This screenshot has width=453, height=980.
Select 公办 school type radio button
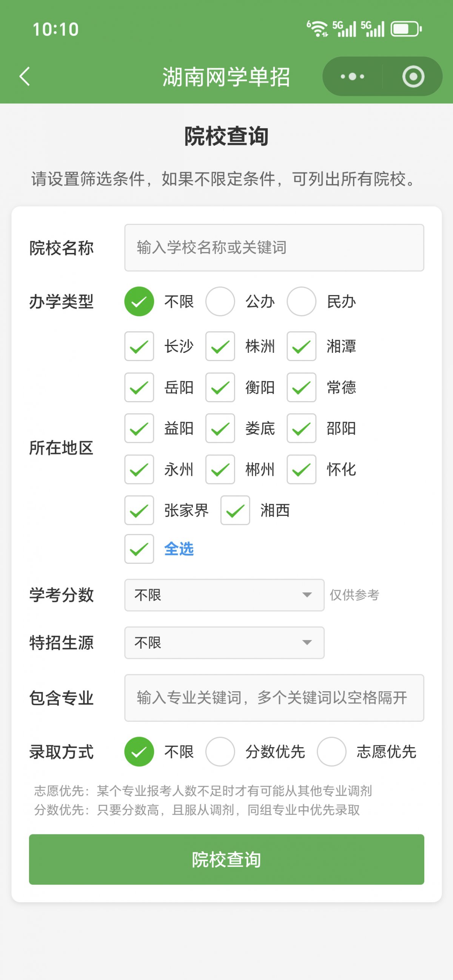pos(220,301)
